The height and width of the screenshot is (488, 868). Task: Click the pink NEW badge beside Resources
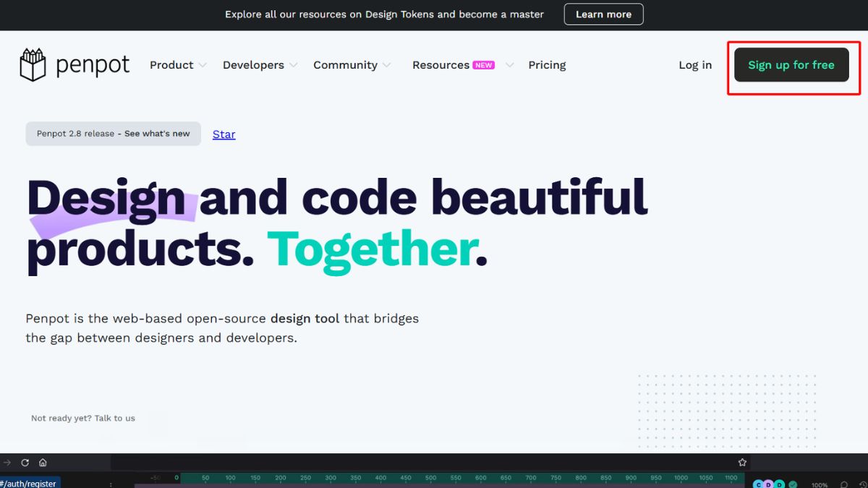click(x=483, y=65)
